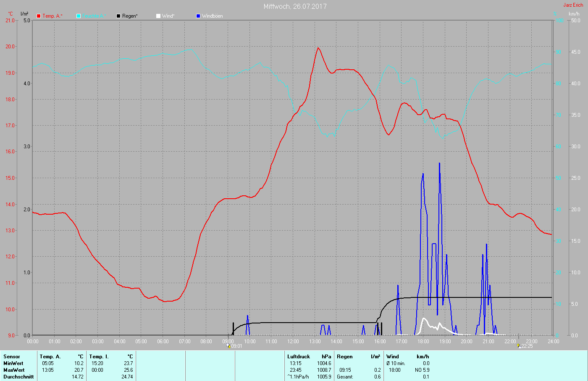Click the 'Temp. A.' column header in the table

pyautogui.click(x=50, y=357)
